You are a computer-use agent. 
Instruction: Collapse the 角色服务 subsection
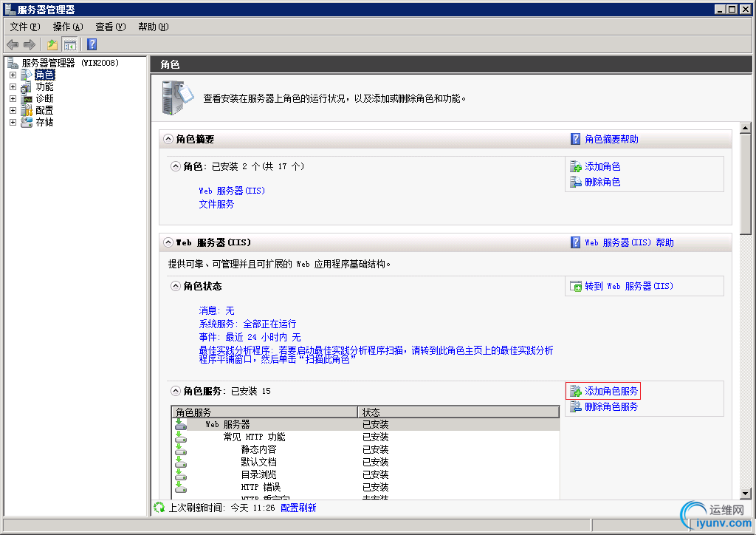point(176,391)
